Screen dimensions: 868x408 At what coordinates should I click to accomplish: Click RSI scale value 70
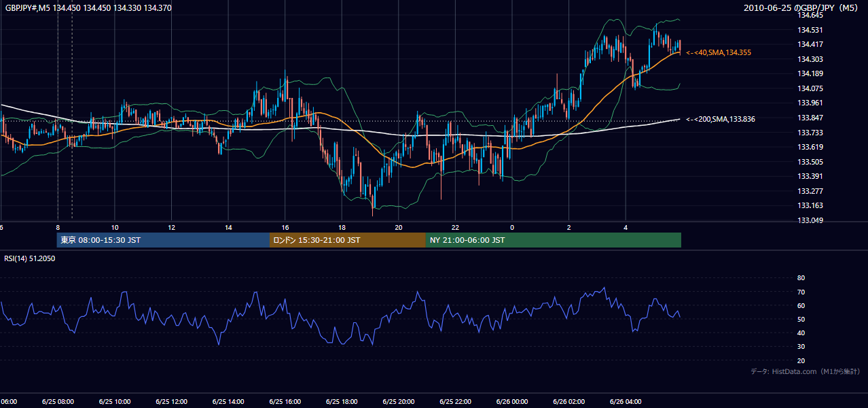(x=801, y=292)
